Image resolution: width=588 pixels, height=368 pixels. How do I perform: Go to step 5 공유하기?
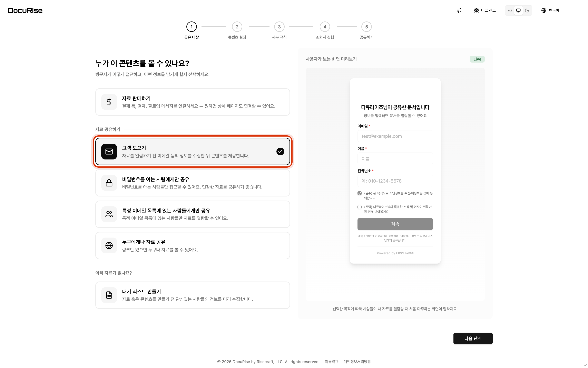click(366, 31)
